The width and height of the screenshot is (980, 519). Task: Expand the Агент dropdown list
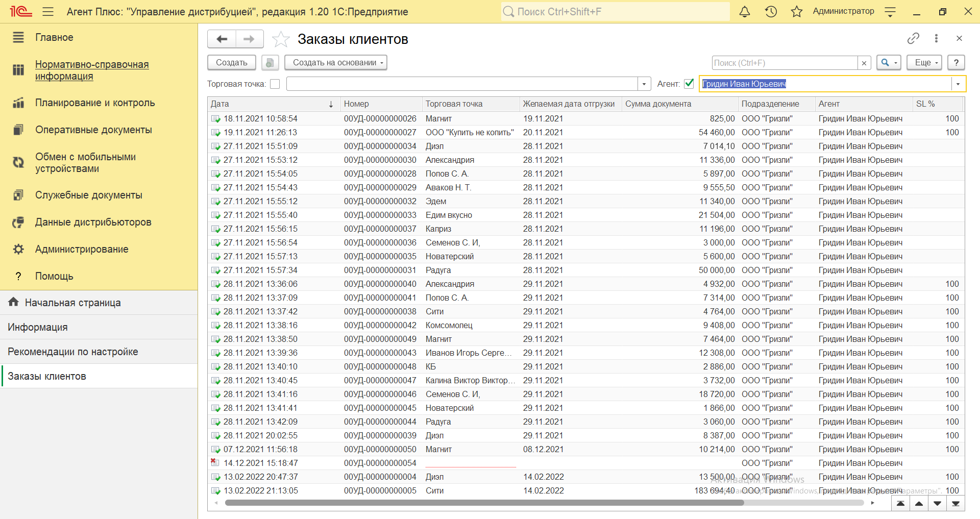pyautogui.click(x=958, y=84)
